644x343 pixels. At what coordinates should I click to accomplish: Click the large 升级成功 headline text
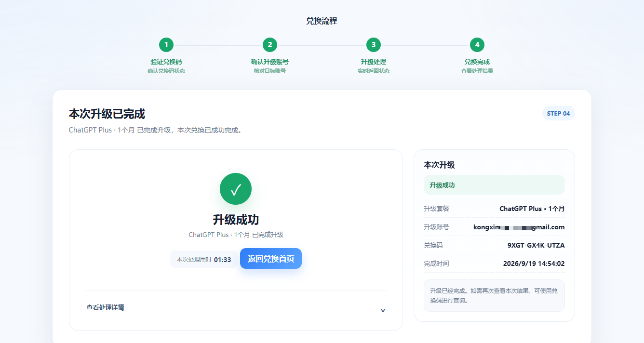coord(236,220)
